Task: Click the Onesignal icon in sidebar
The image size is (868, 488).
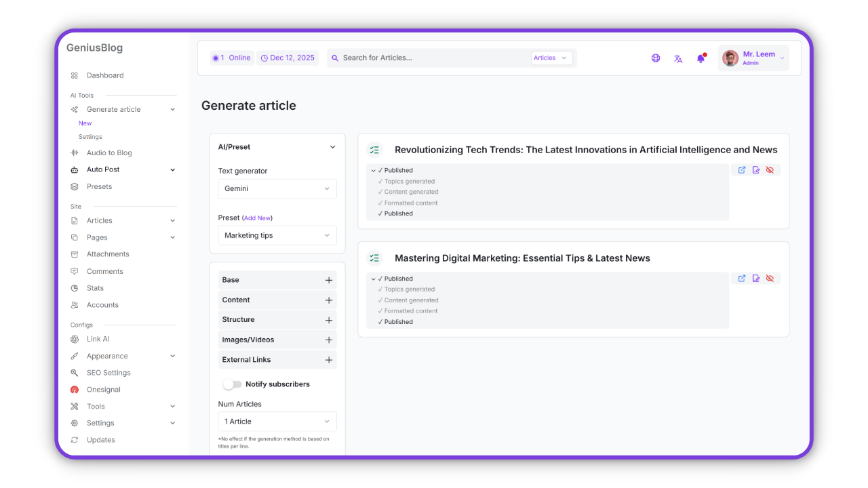Action: point(75,390)
